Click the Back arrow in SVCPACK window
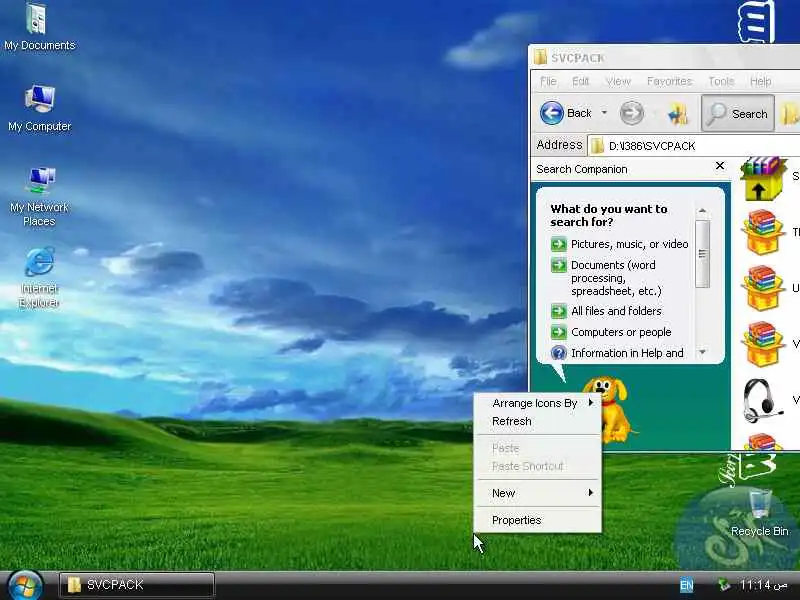This screenshot has height=600, width=800. pyautogui.click(x=552, y=113)
